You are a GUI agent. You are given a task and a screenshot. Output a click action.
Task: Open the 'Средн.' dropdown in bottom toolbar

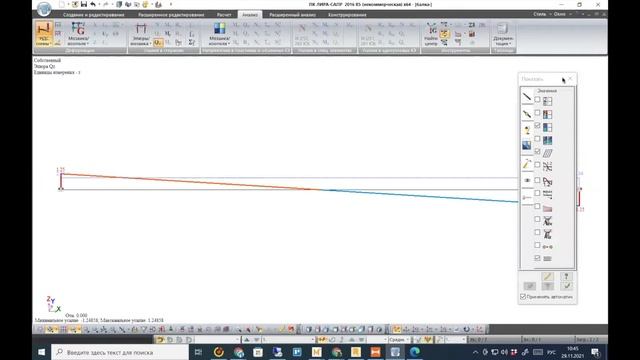[399, 340]
